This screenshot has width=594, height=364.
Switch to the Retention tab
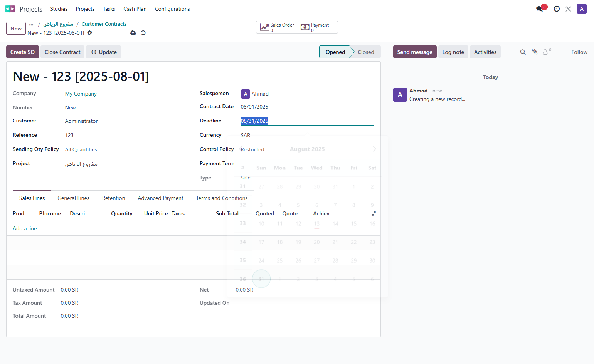(x=114, y=198)
